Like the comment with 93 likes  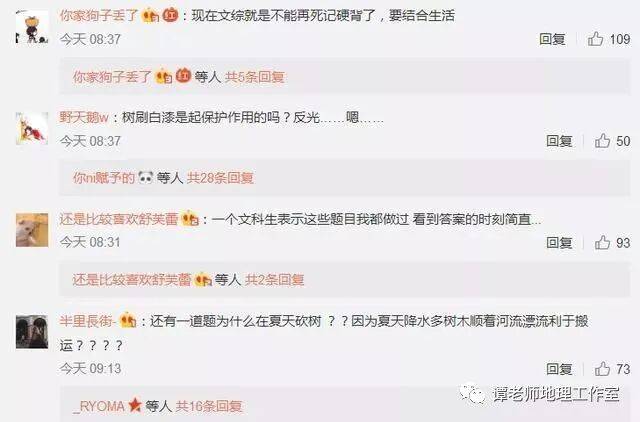pos(602,243)
